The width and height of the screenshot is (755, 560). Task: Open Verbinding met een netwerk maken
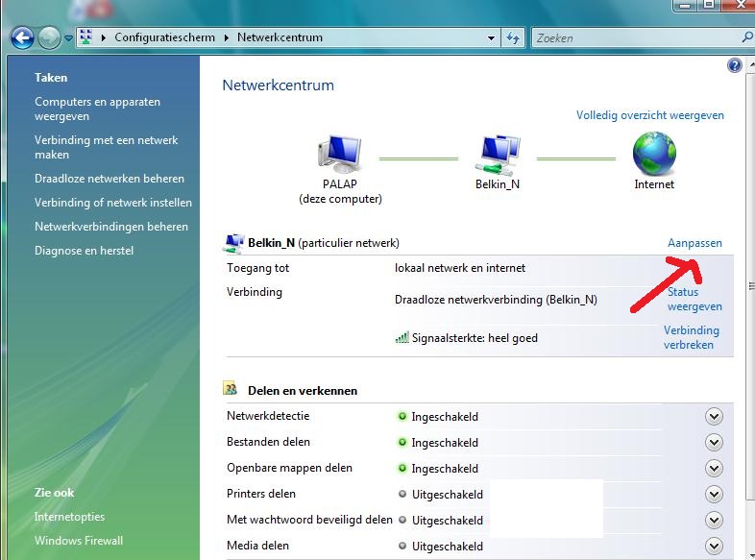[106, 147]
